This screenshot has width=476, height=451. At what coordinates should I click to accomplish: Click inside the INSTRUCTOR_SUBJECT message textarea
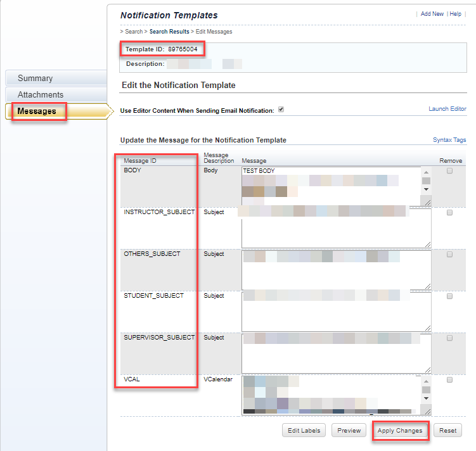(337, 228)
